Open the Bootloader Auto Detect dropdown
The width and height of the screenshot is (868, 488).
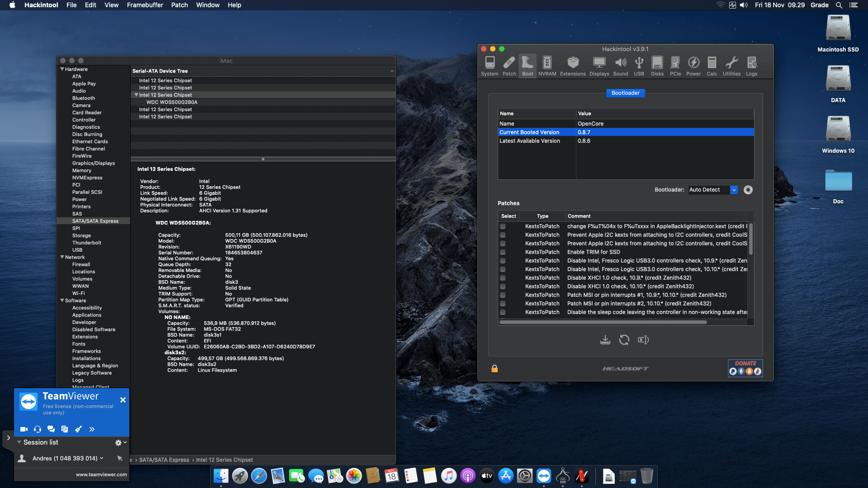pyautogui.click(x=713, y=190)
